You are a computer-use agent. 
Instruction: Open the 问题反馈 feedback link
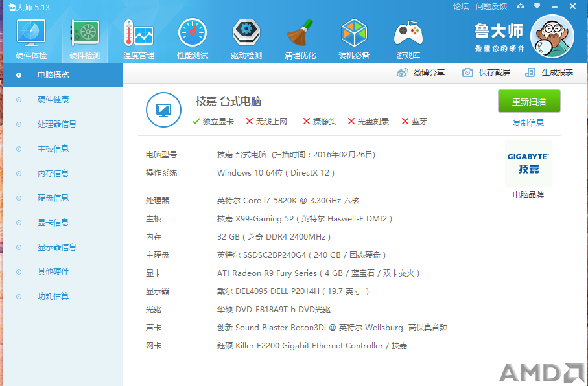coord(491,6)
